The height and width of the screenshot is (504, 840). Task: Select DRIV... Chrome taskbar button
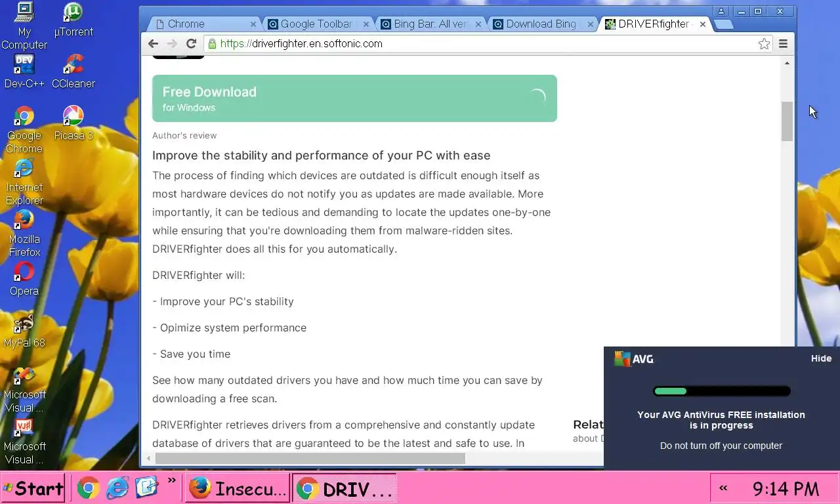click(x=345, y=488)
